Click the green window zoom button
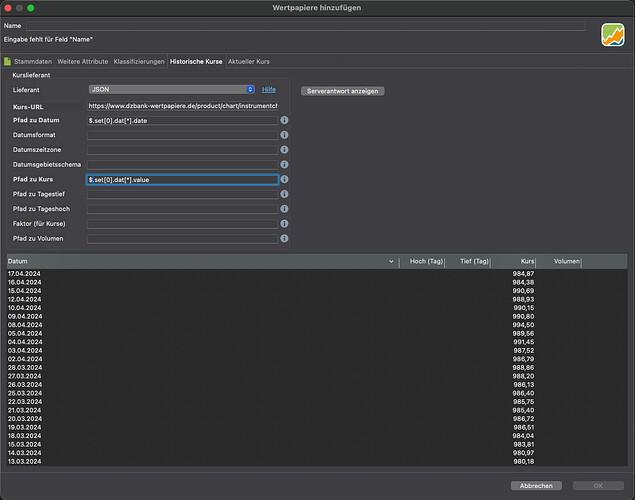This screenshot has height=500, width=635. point(31,8)
